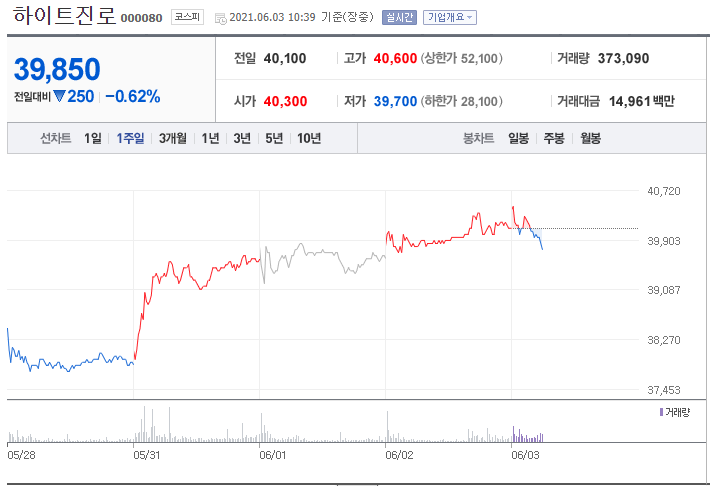Image resolution: width=710 pixels, height=486 pixels.
Task: Click the 고가 value 40,600
Action: point(395,58)
